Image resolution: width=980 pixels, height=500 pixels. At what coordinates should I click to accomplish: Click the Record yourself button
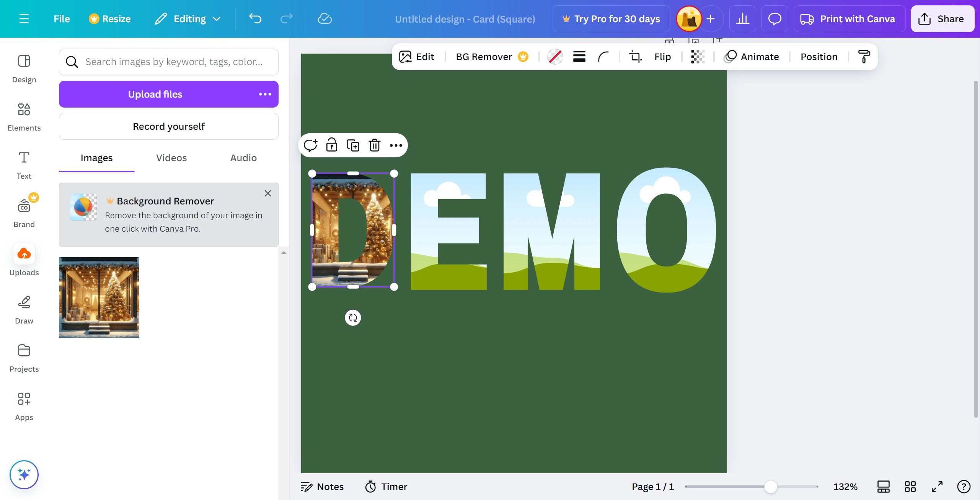(x=168, y=126)
